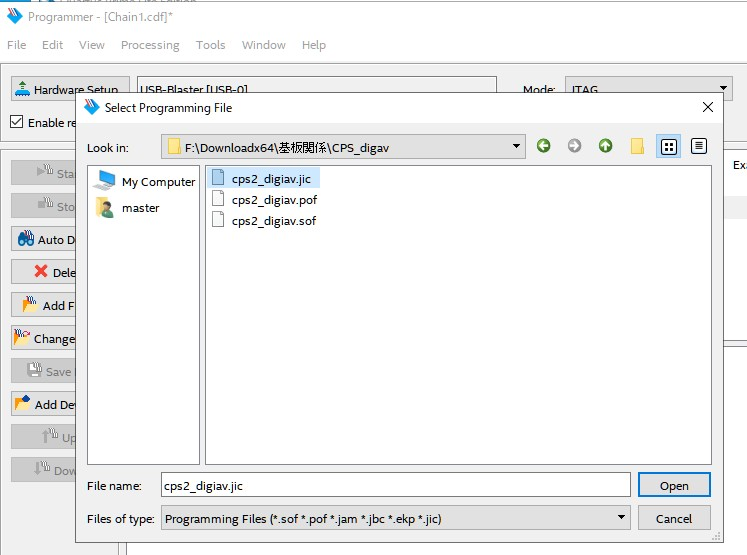Open the master user folder
This screenshot has height=555, width=747.
point(127,208)
